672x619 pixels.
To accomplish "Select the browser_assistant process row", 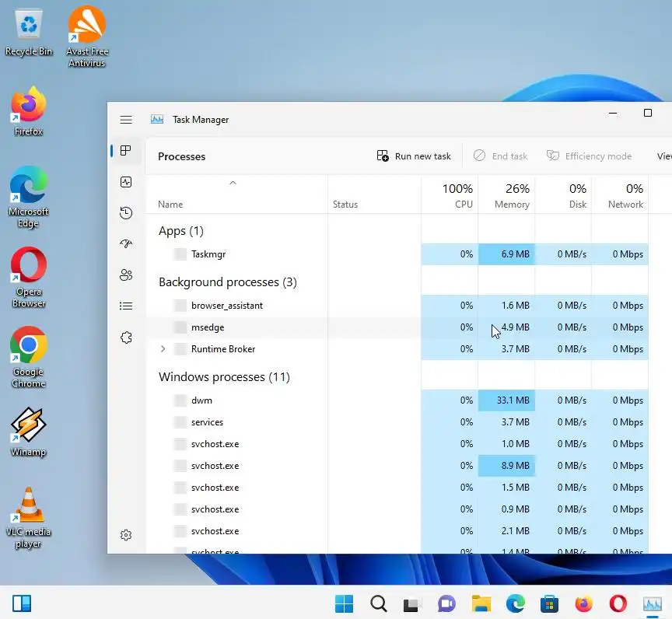I will pos(397,306).
